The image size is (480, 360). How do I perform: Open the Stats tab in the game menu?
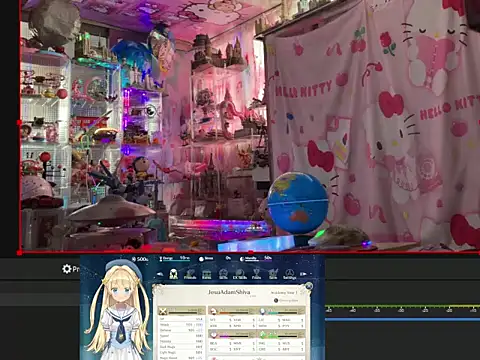pyautogui.click(x=173, y=274)
